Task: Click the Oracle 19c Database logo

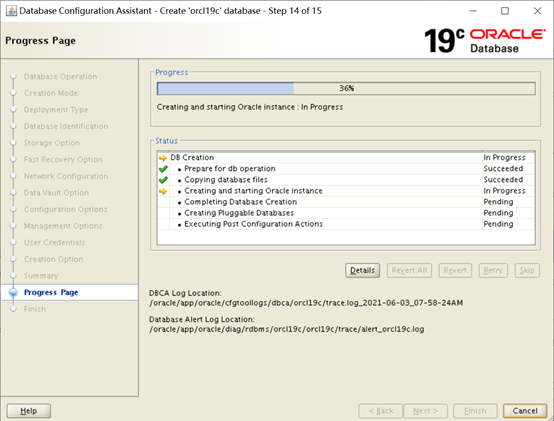Action: [485, 41]
